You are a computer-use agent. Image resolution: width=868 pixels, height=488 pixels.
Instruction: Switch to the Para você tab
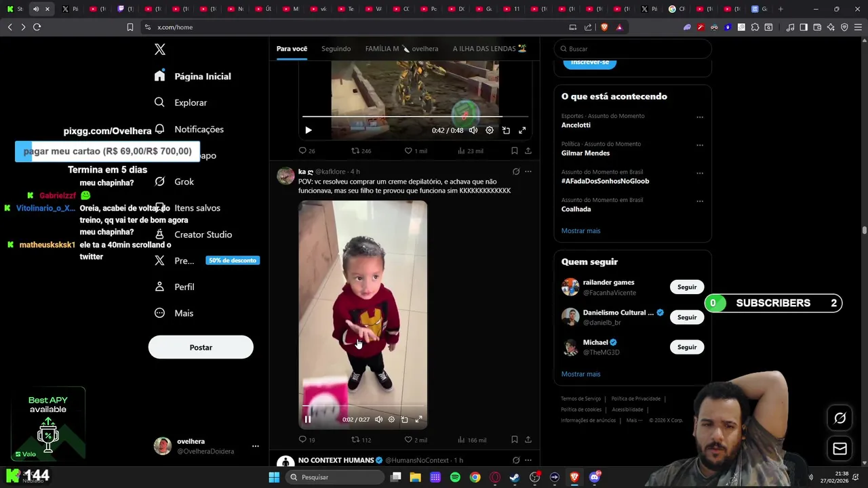click(x=292, y=49)
